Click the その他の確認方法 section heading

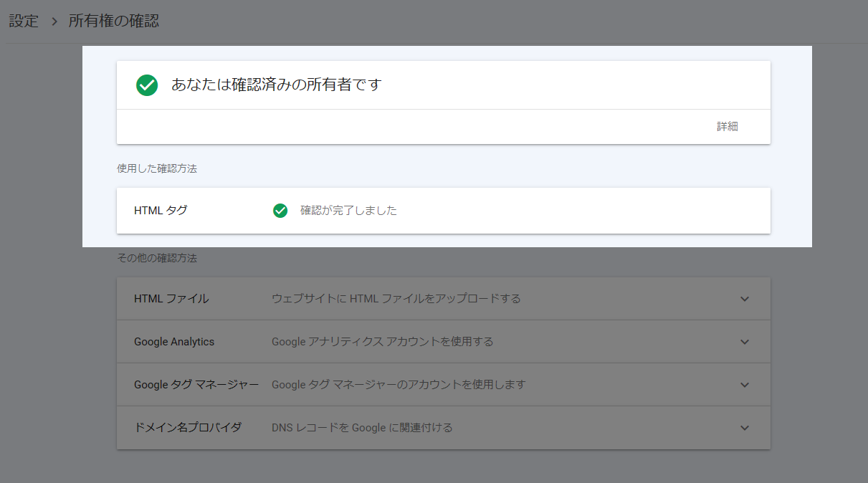(157, 258)
